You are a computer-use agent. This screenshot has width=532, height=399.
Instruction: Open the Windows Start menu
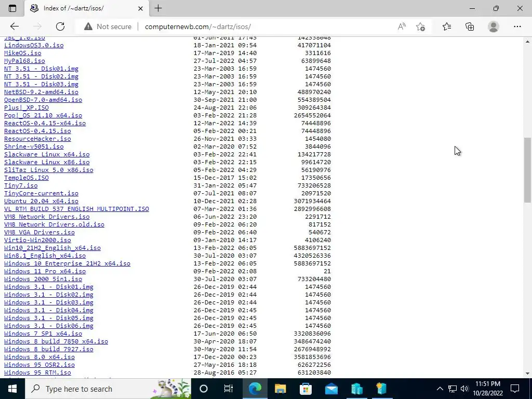click(x=12, y=389)
